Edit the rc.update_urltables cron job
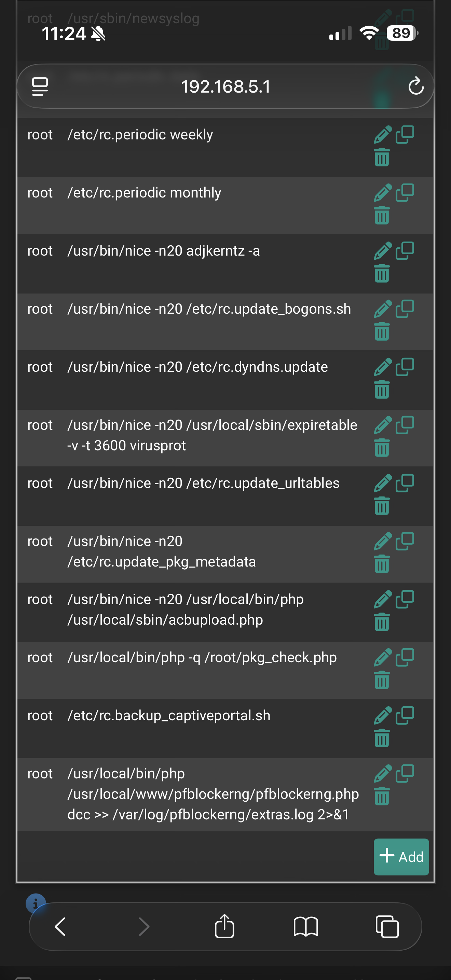The height and width of the screenshot is (980, 451). click(x=383, y=483)
